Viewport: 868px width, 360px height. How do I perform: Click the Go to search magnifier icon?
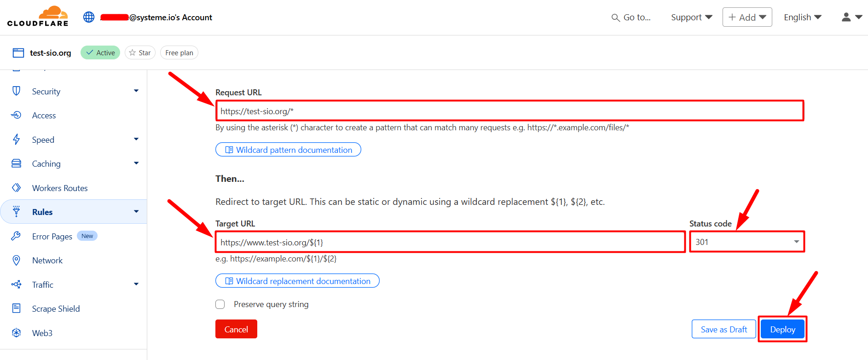pyautogui.click(x=615, y=17)
